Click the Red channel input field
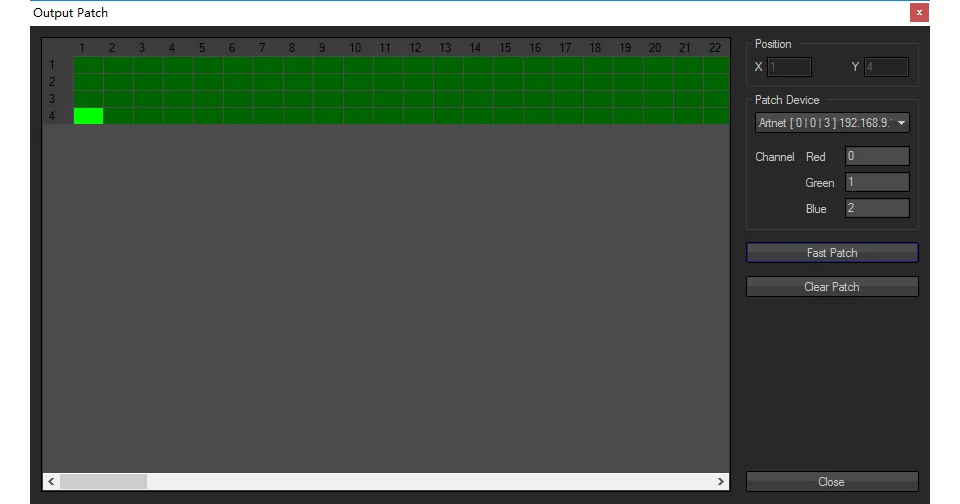Viewport: 960px width, 504px height. pyautogui.click(x=877, y=156)
